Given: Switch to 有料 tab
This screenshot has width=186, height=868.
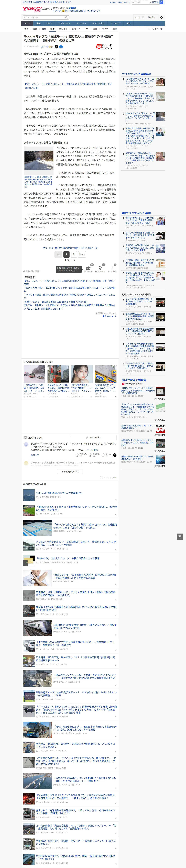Looking at the screenshot, I should pyautogui.click(x=128, y=23).
